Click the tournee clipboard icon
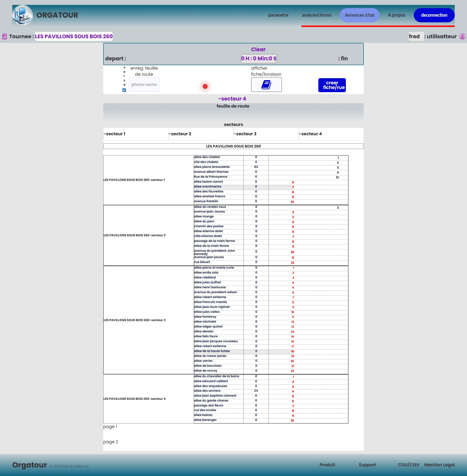This screenshot has height=476, width=467. [4, 37]
